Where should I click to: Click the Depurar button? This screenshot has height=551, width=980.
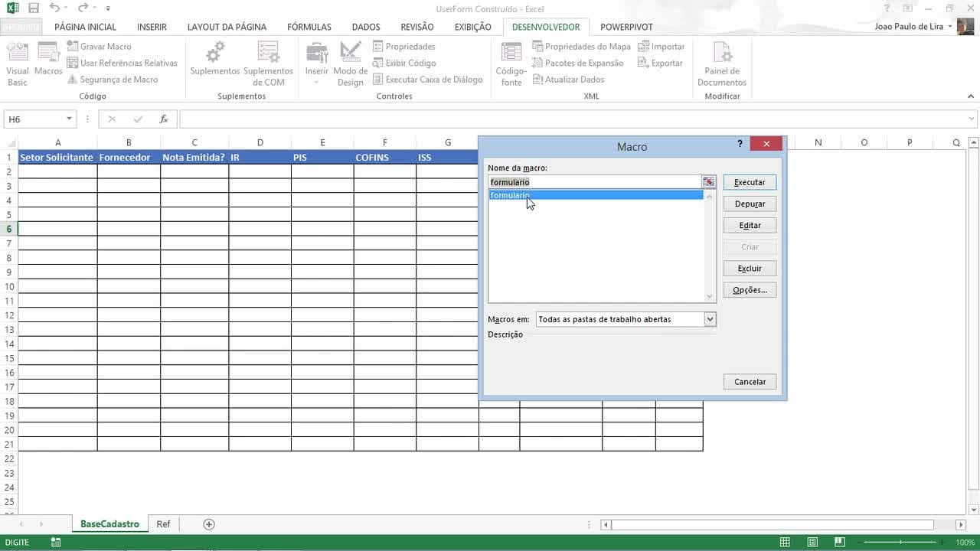click(750, 204)
